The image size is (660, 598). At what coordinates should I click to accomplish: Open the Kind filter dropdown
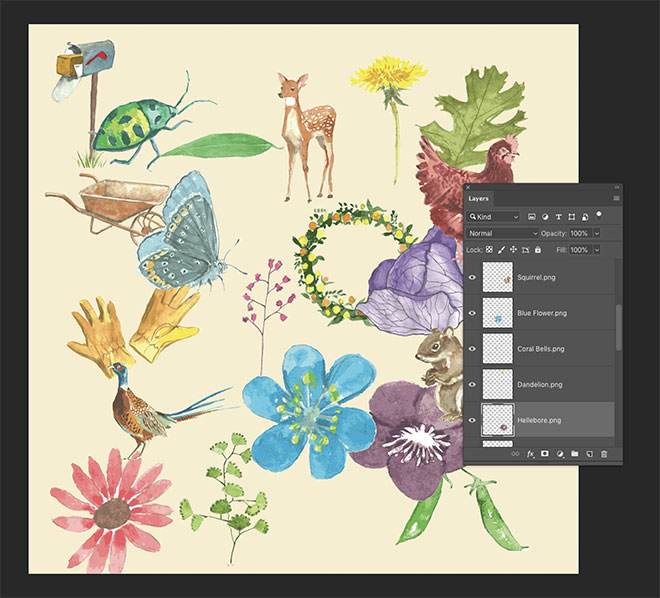click(494, 217)
